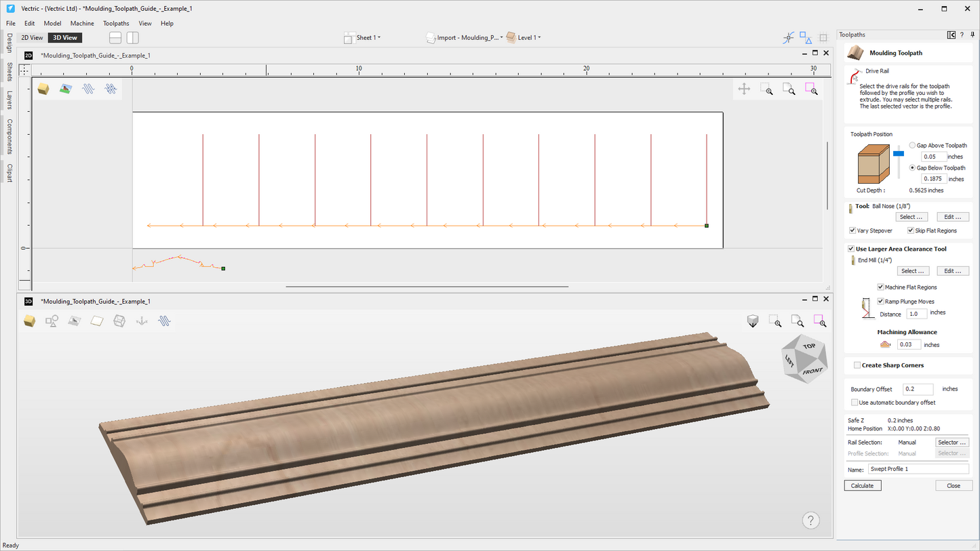Edit the Swept Profile 1 name field
Viewport: 980px width, 551px height.
918,468
